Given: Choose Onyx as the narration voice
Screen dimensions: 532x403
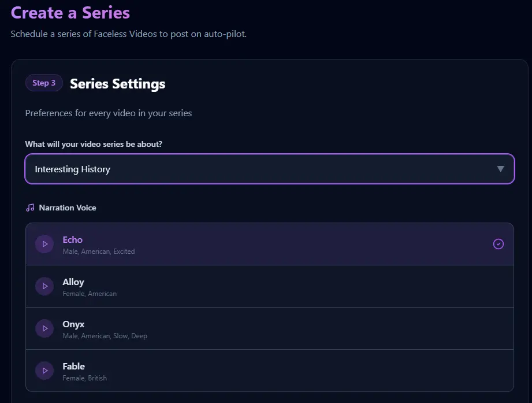Looking at the screenshot, I should click(x=73, y=324).
